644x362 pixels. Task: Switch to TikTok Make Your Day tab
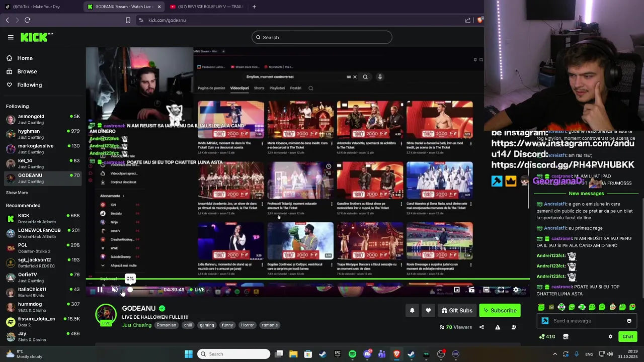tap(41, 7)
